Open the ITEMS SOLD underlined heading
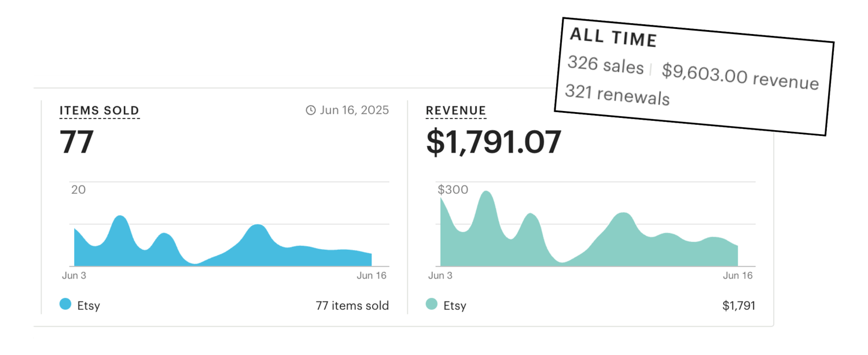 [100, 110]
